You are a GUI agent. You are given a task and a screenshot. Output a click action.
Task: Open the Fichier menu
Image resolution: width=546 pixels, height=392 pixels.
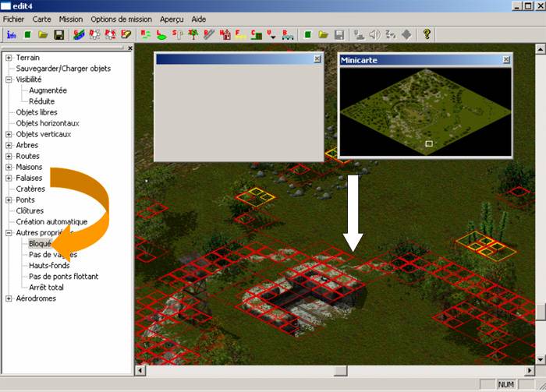[x=15, y=19]
